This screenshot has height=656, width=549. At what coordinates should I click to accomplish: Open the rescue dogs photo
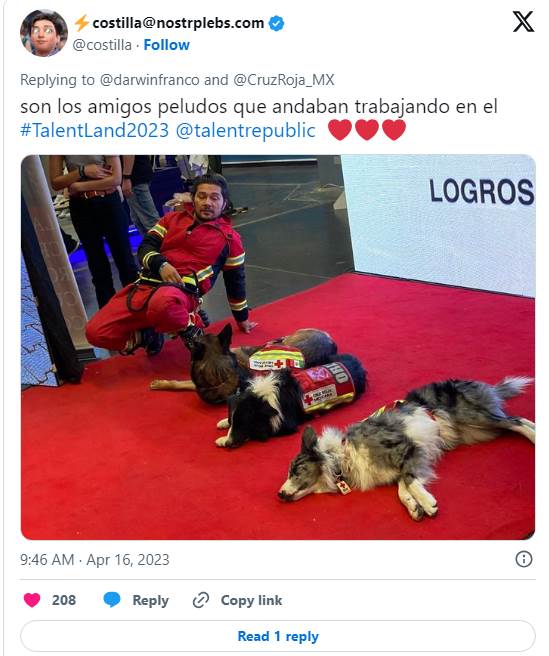click(278, 347)
